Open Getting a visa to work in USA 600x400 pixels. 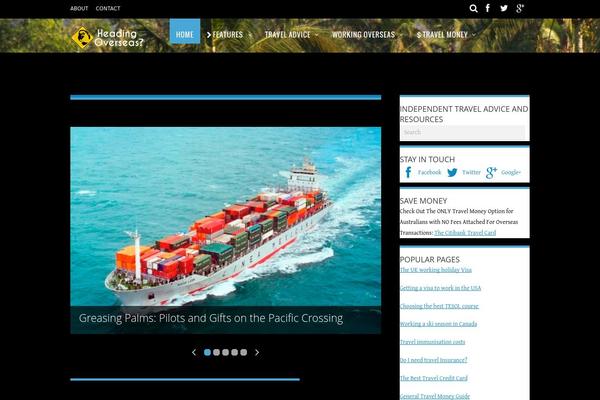(x=440, y=288)
